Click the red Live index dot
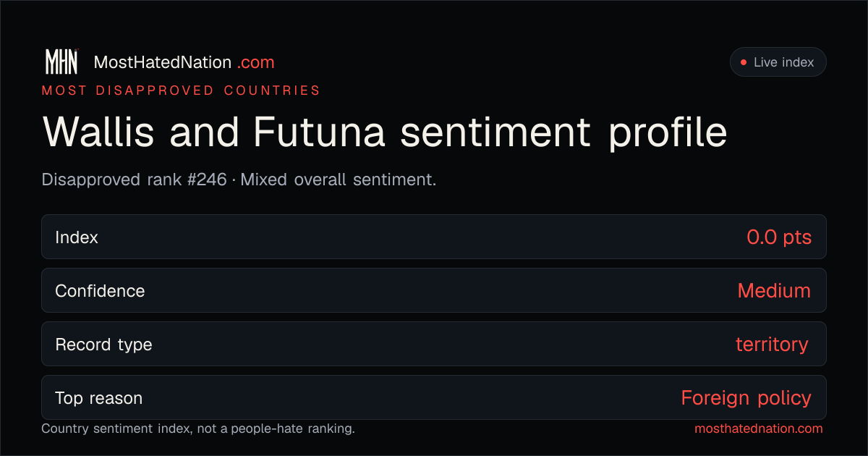868x456 pixels. point(743,63)
